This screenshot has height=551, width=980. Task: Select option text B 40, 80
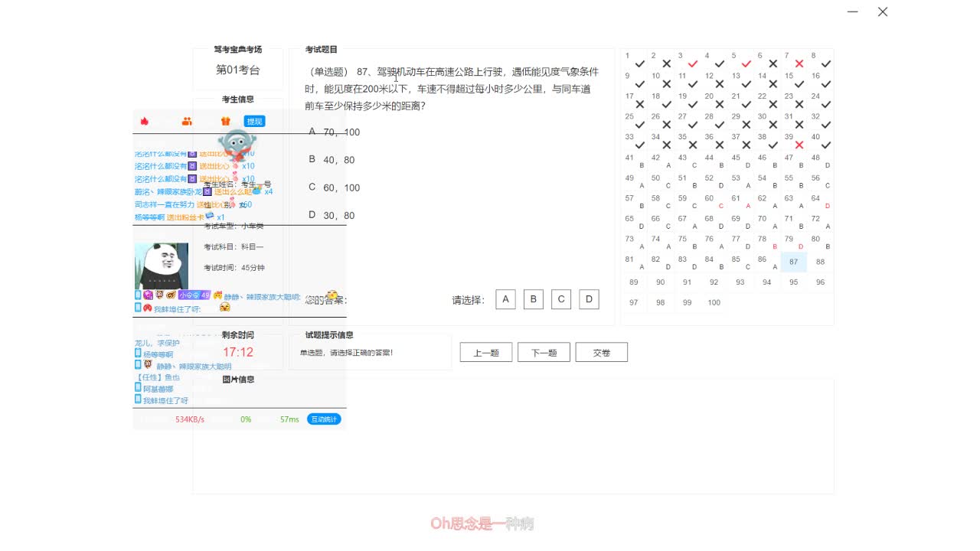click(332, 160)
